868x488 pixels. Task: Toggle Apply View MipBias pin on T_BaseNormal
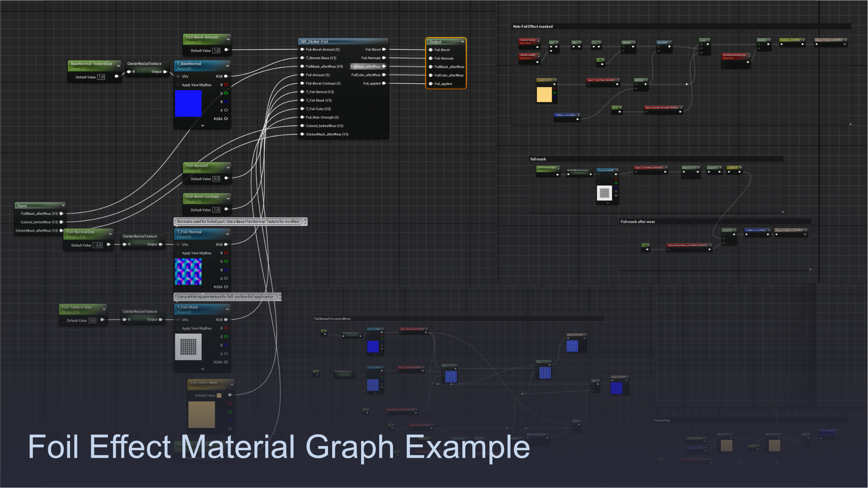(178, 85)
